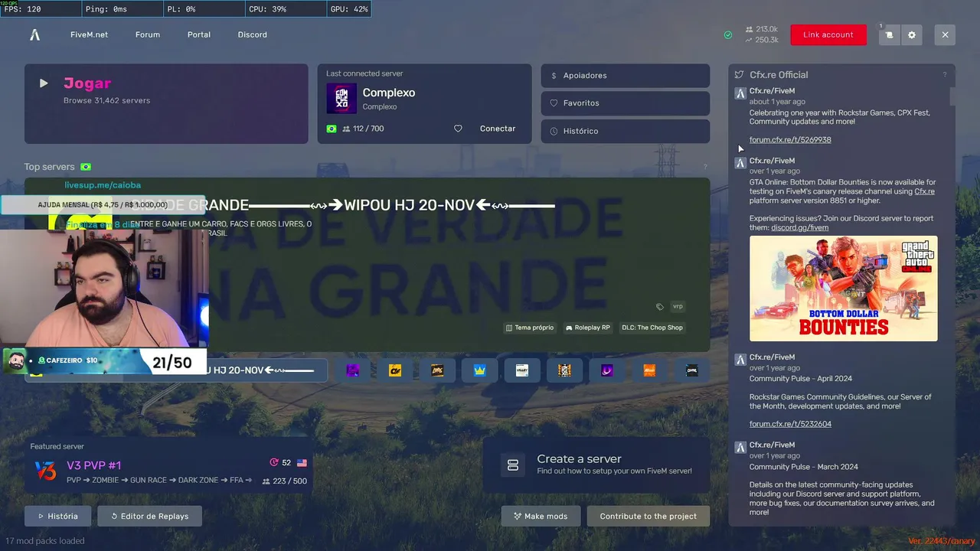980x551 pixels.
Task: Open the Jogar browse servers card
Action: coord(166,103)
